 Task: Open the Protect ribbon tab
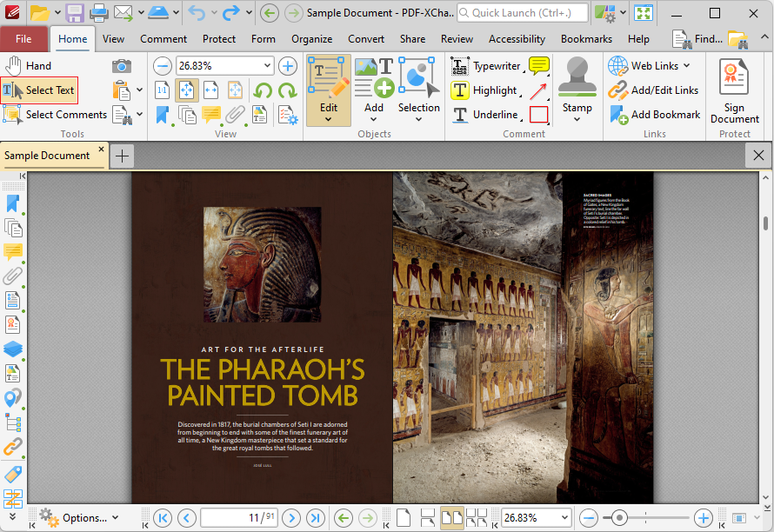click(218, 39)
